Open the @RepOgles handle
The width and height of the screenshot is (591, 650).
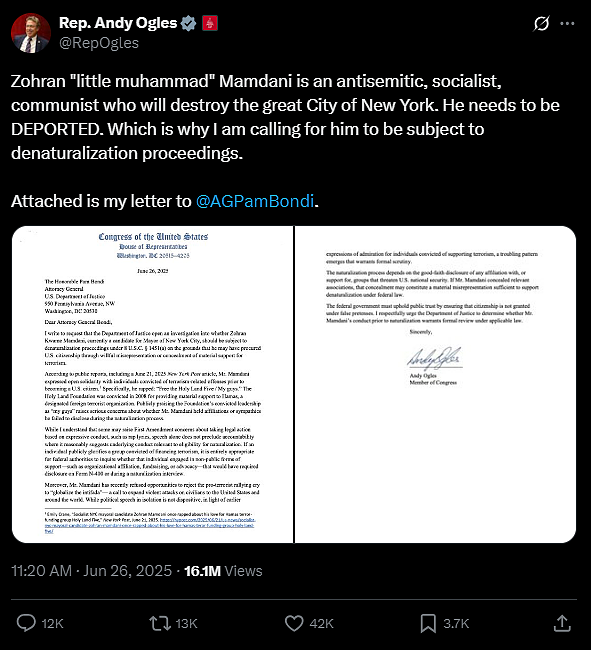pyautogui.click(x=99, y=43)
